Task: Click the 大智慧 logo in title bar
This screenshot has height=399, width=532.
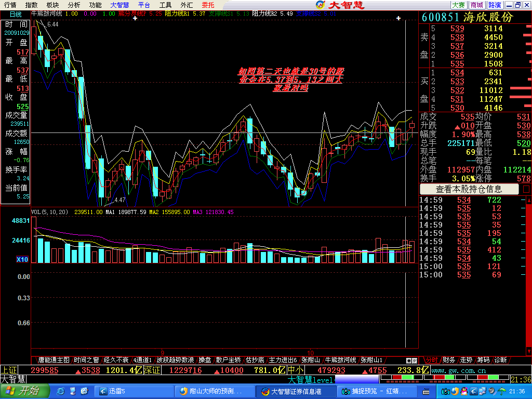Action: 340,5
